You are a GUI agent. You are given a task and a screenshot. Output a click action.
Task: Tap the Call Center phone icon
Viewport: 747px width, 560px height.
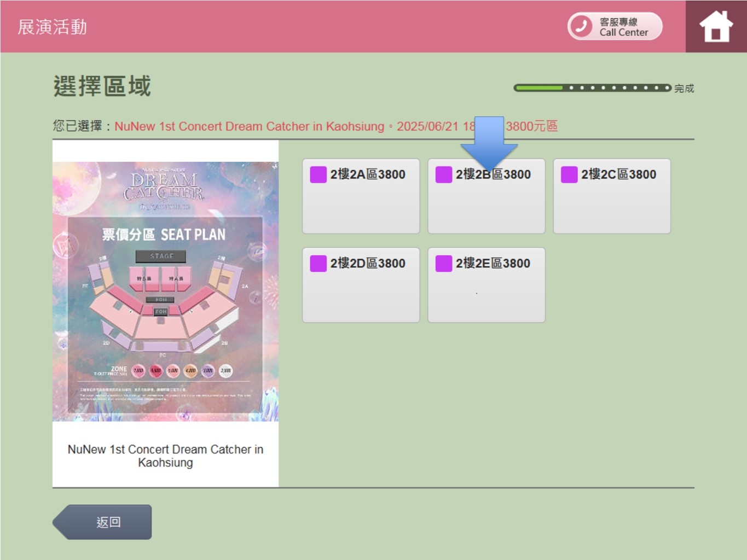point(581,26)
